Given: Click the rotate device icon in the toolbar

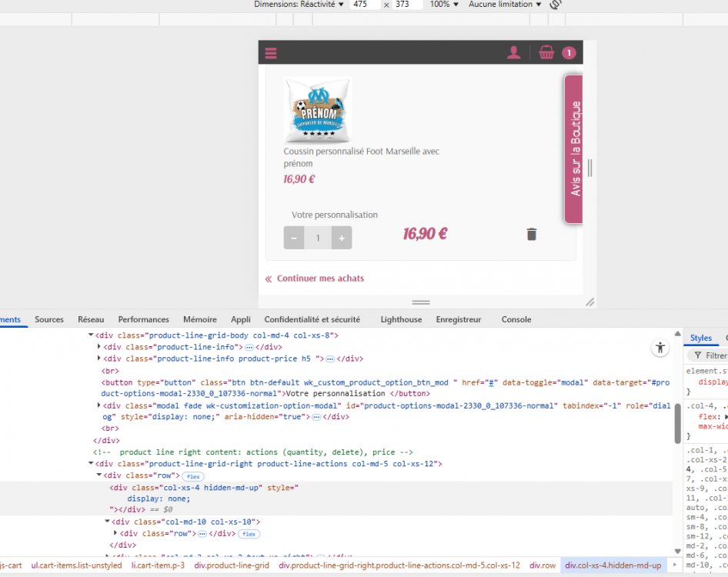Looking at the screenshot, I should tap(555, 4).
